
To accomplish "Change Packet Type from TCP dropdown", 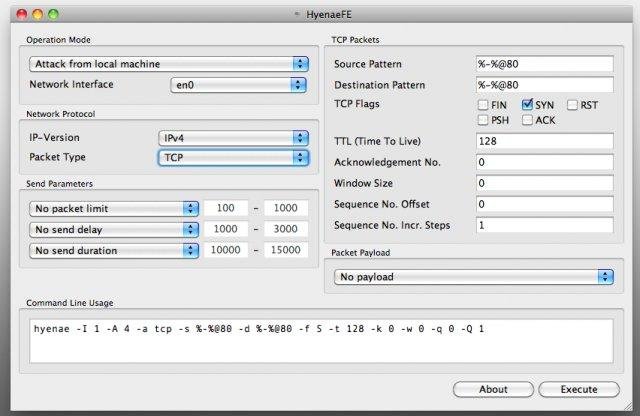I will tap(233, 158).
